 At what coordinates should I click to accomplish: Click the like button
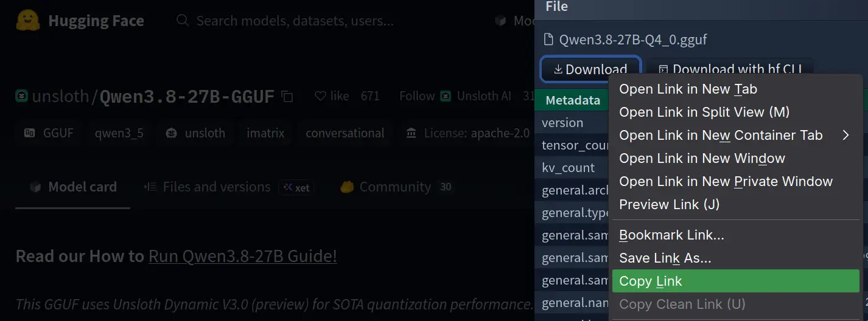point(332,96)
